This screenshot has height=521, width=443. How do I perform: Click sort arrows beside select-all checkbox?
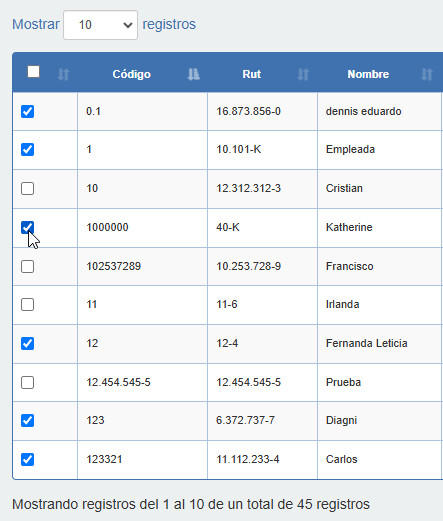[x=63, y=74]
